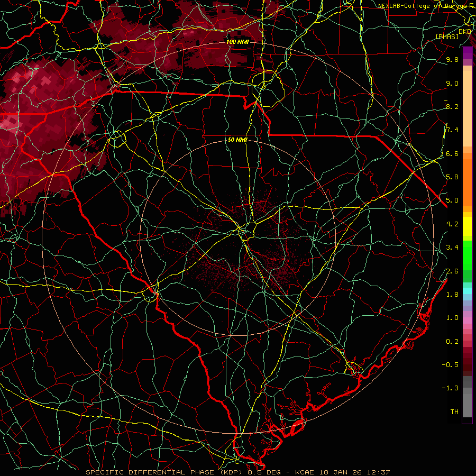Click the 2.6 value on the legend
Image resolution: width=476 pixels, height=476 pixels.
click(x=452, y=271)
